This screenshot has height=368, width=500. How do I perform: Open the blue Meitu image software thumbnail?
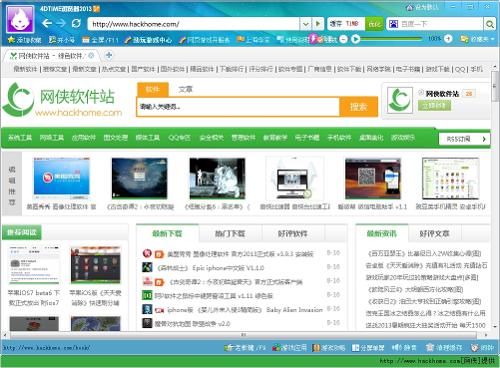tap(62, 178)
